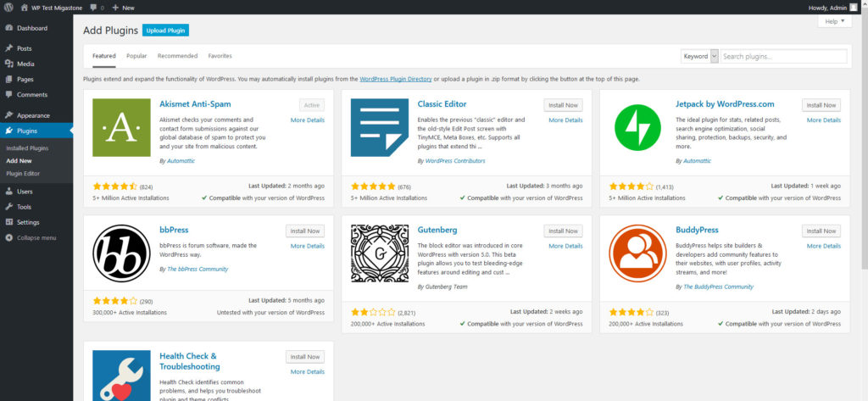The image size is (868, 401).
Task: Open the Keyword search type dropdown
Action: point(699,57)
